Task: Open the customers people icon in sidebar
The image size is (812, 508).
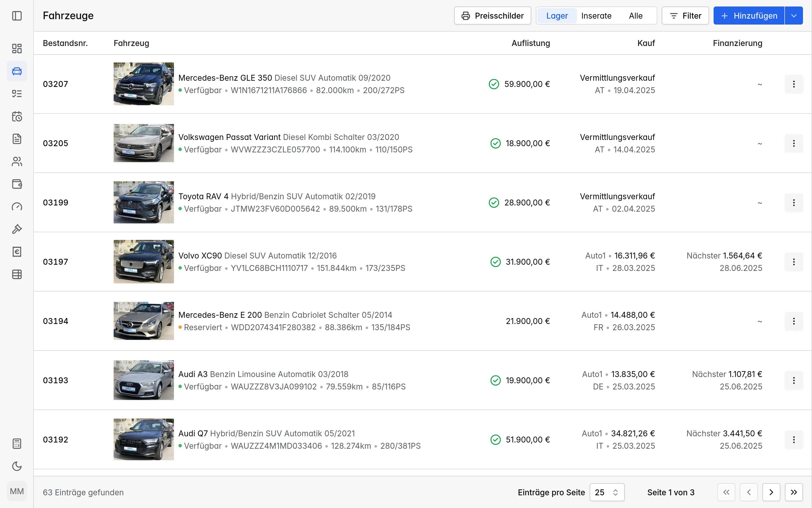Action: 17,162
